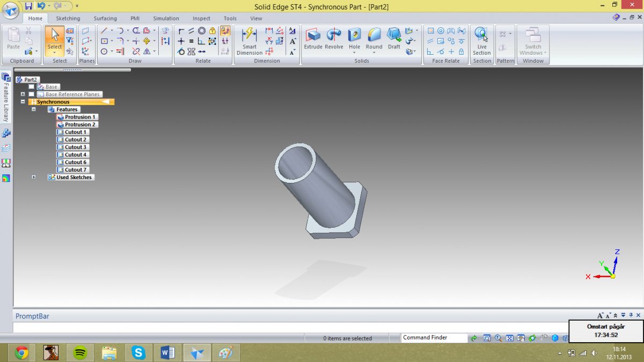
Task: Collapse the Features tree node
Action: [34, 109]
